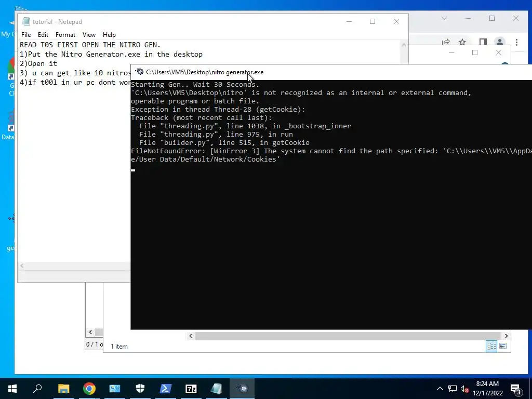The height and width of the screenshot is (399, 532).
Task: Click the '2)Open it' line in Notepad
Action: tap(38, 64)
